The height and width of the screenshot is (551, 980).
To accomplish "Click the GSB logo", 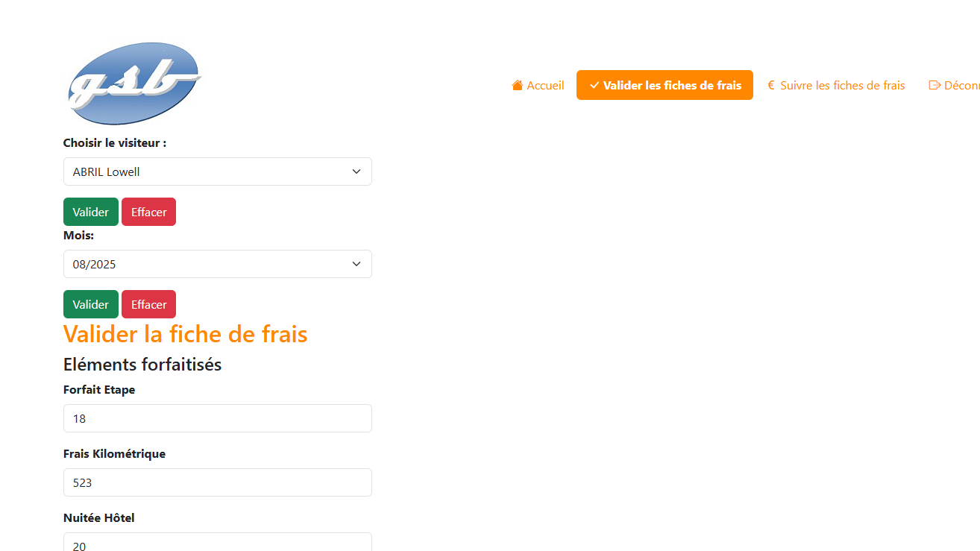I will pos(134,83).
